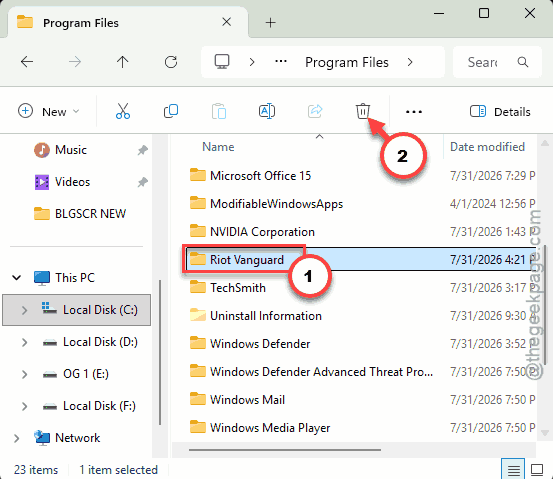Refresh the folder view
Image resolution: width=553 pixels, height=479 pixels.
coord(171,62)
